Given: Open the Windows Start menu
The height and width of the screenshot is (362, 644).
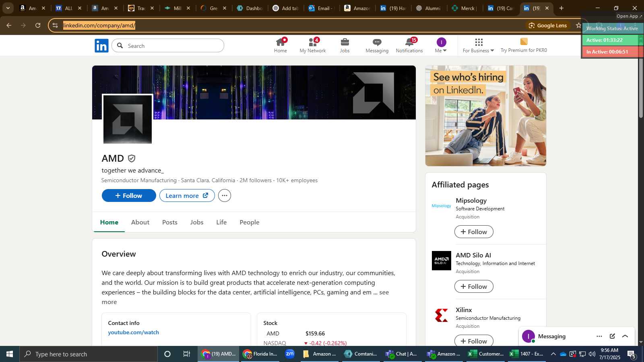Looking at the screenshot, I should (x=10, y=354).
